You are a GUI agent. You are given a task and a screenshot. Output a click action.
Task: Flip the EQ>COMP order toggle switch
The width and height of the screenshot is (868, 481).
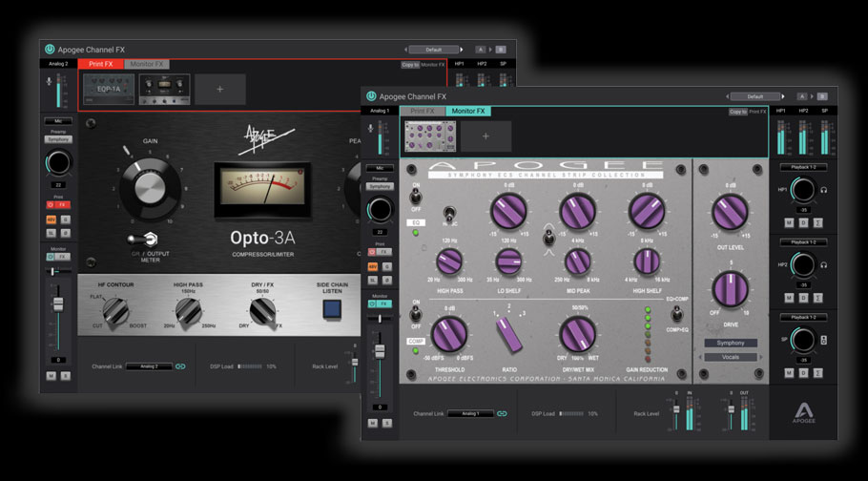click(675, 315)
